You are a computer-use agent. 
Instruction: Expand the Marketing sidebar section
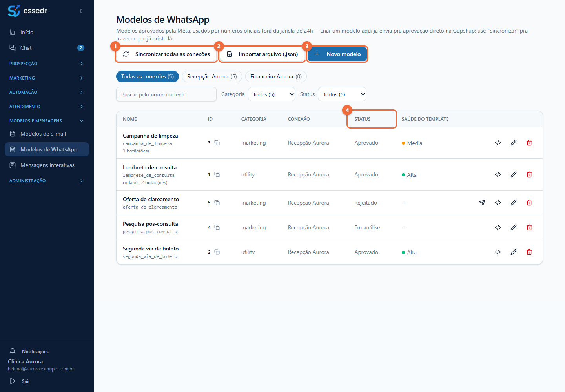click(x=47, y=78)
